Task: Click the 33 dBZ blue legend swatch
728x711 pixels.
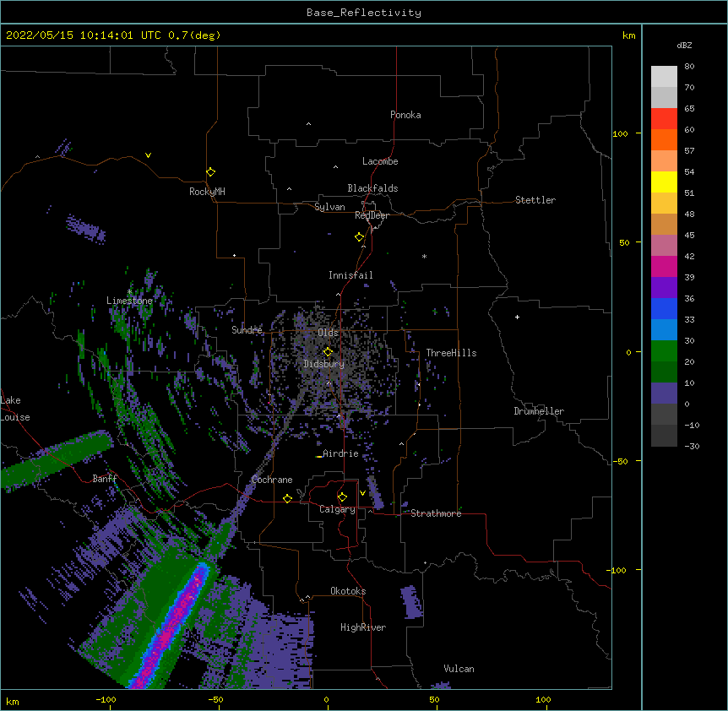Action: (x=664, y=309)
